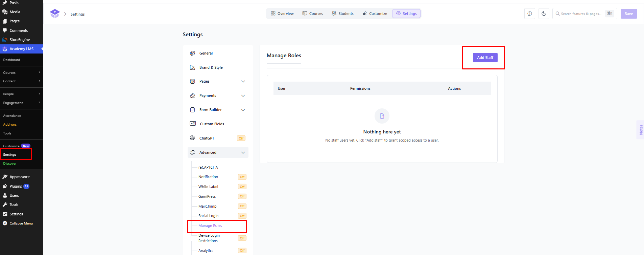Click the Save button
644x255 pixels.
629,14
